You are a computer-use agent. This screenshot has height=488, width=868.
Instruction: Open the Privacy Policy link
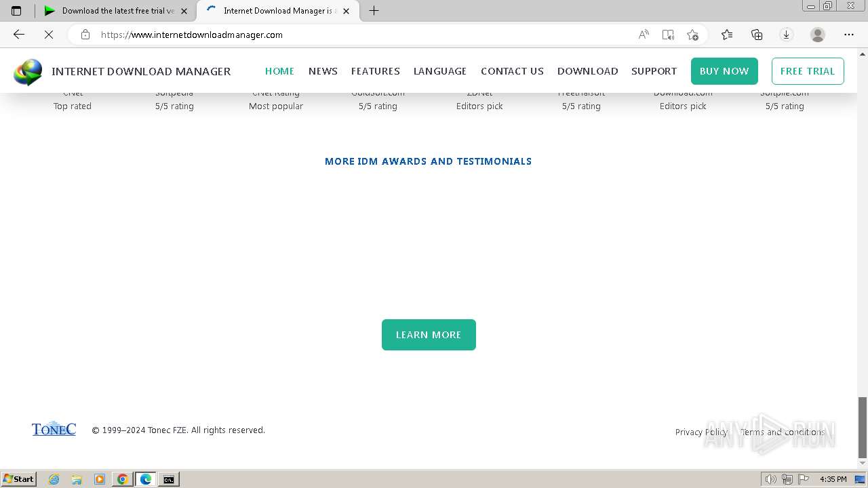point(701,432)
